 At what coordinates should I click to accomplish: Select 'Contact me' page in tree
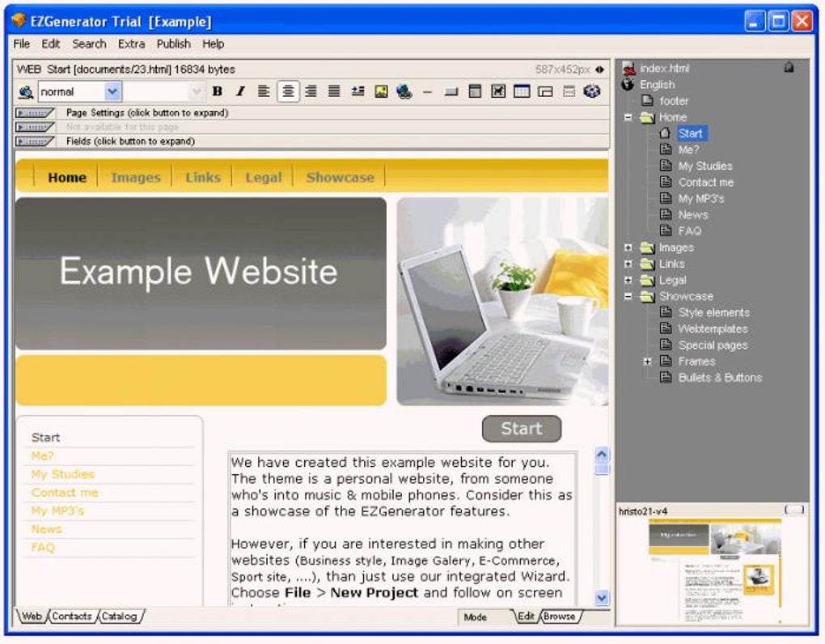pyautogui.click(x=705, y=183)
